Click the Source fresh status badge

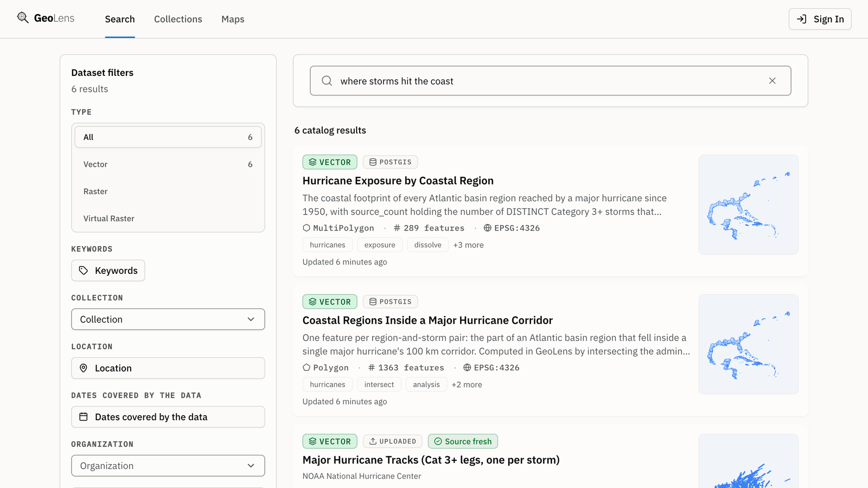tap(463, 441)
